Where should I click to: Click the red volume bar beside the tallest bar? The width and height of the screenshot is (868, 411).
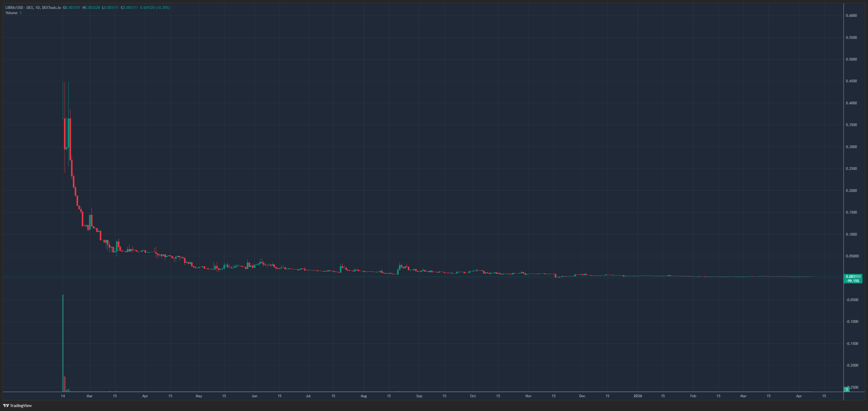(65, 384)
